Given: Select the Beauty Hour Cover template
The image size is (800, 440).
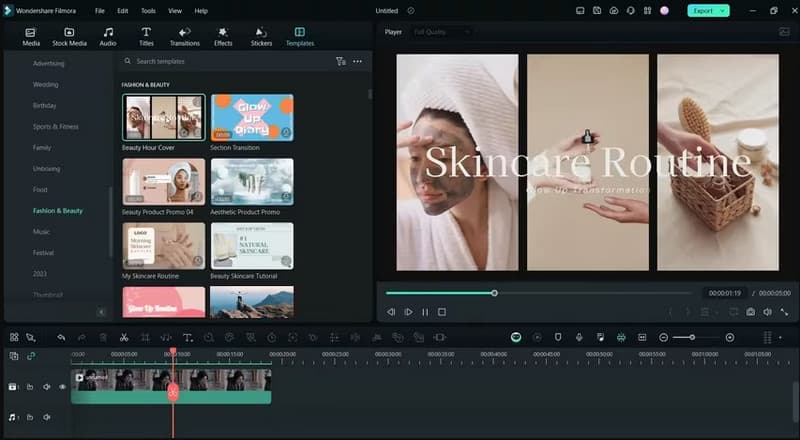Looking at the screenshot, I should [x=164, y=117].
